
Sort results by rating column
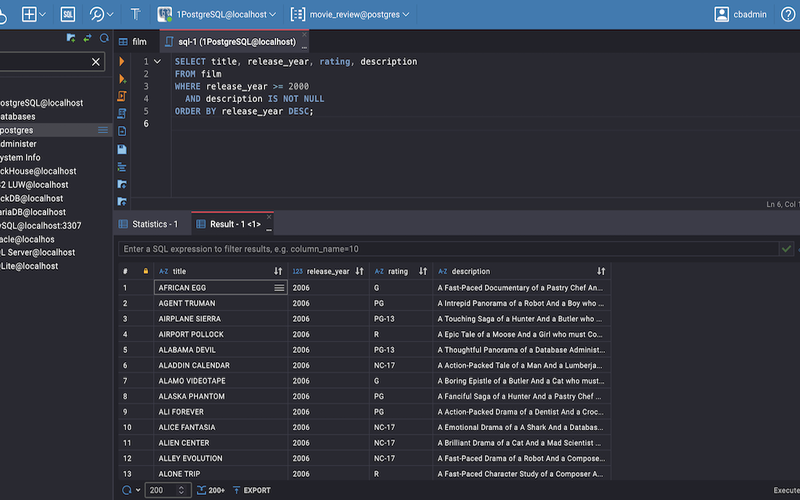(423, 271)
